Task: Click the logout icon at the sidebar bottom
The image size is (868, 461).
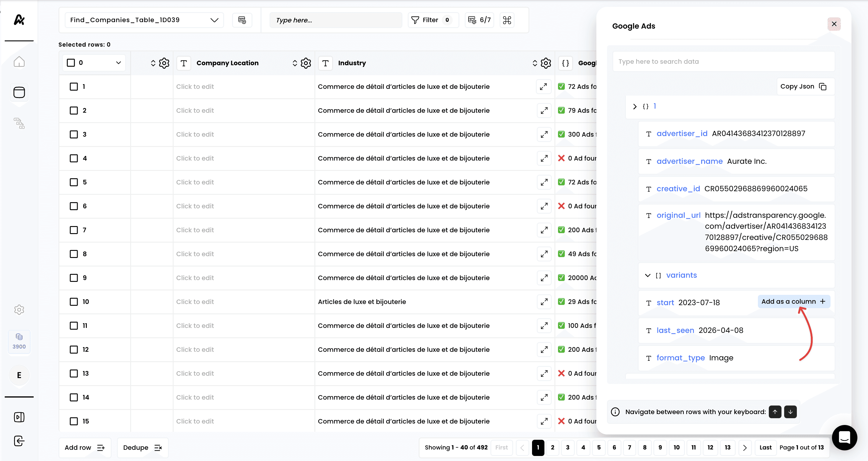Action: pos(19,441)
